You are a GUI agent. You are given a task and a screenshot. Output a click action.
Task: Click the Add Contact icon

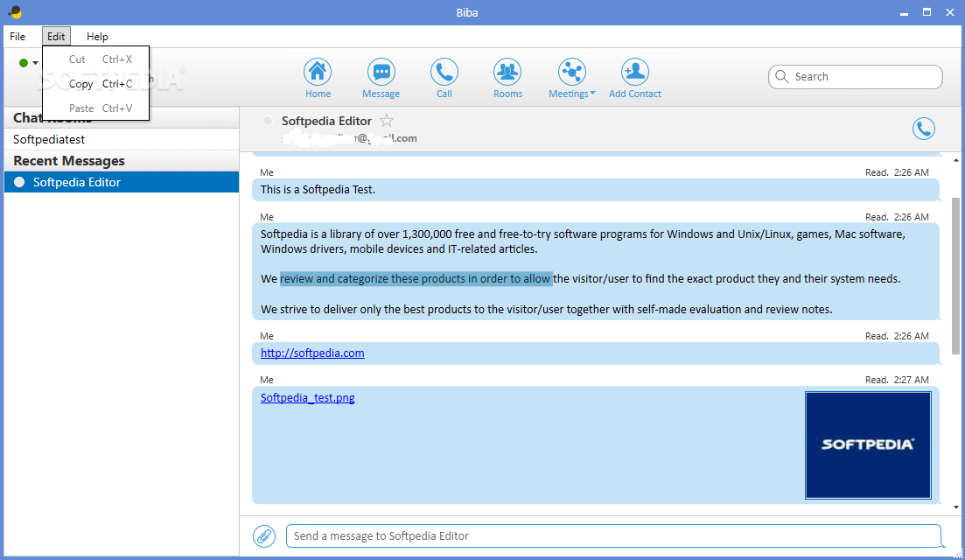634,73
